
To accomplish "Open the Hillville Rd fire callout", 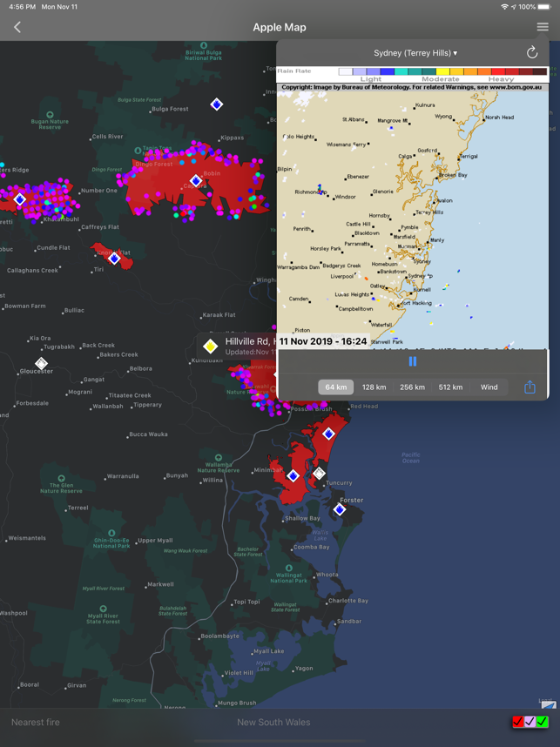I will [237, 347].
